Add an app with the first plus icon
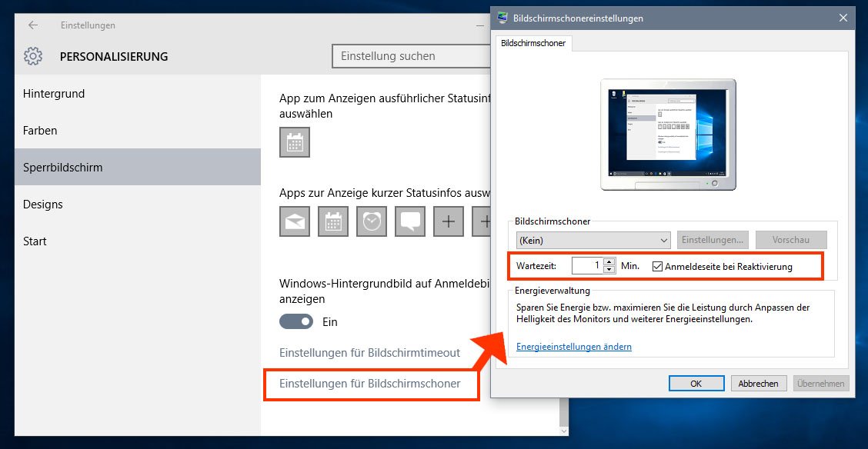This screenshot has width=868, height=449. tap(449, 221)
